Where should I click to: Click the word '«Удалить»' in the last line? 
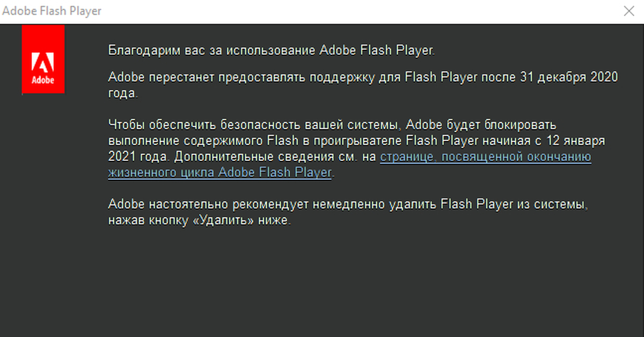222,221
